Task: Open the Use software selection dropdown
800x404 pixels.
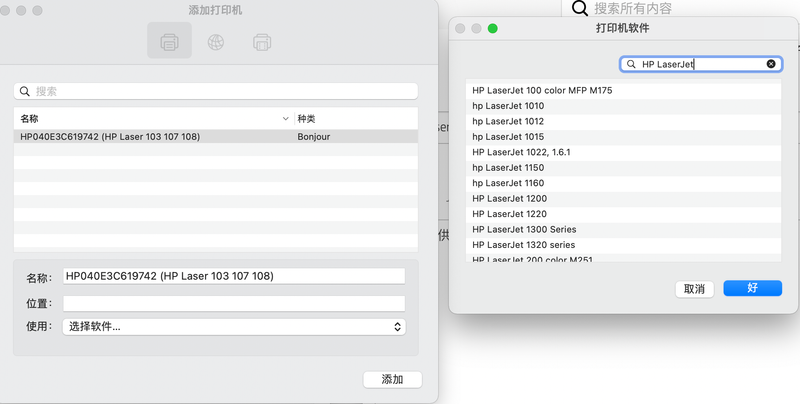Action: 234,326
